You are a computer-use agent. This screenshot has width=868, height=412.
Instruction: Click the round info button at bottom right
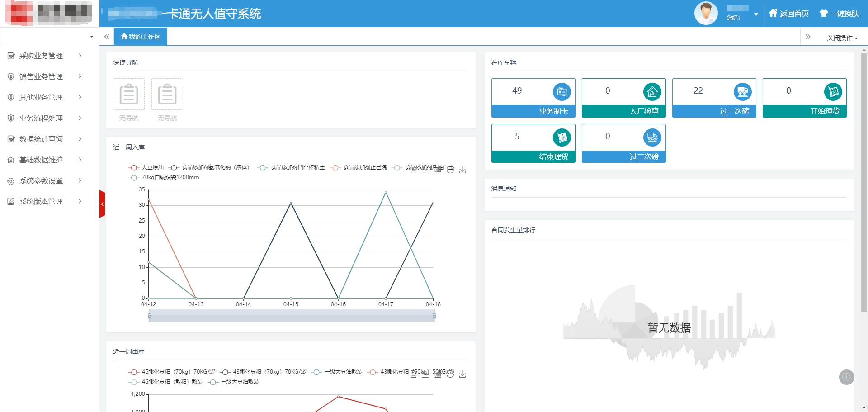click(846, 377)
